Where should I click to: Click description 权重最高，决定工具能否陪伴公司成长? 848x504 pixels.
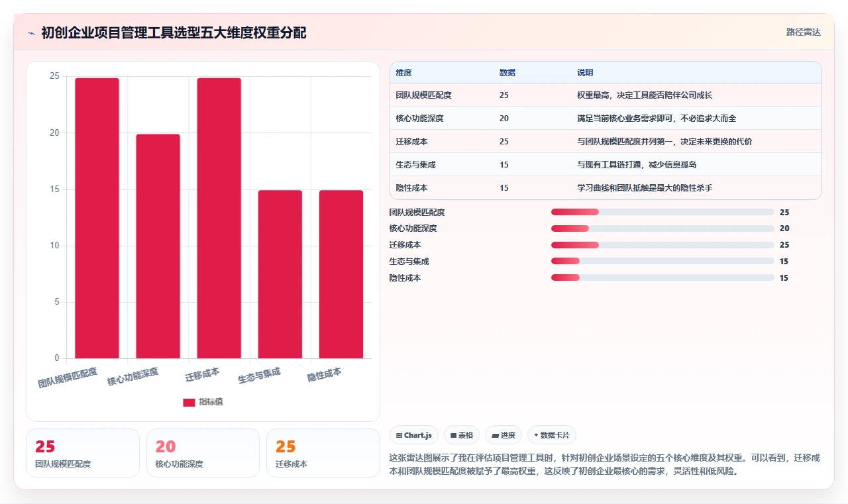click(645, 95)
